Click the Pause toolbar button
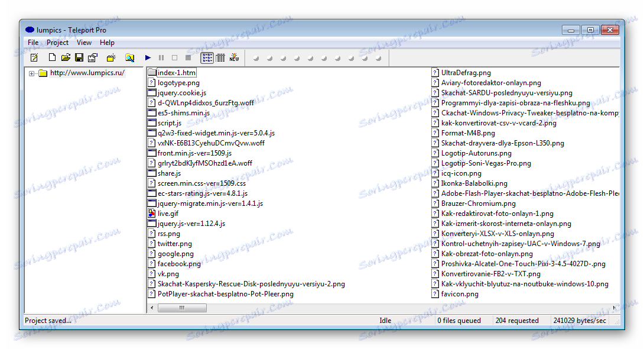Viewport: 644px width, 349px height. click(161, 58)
